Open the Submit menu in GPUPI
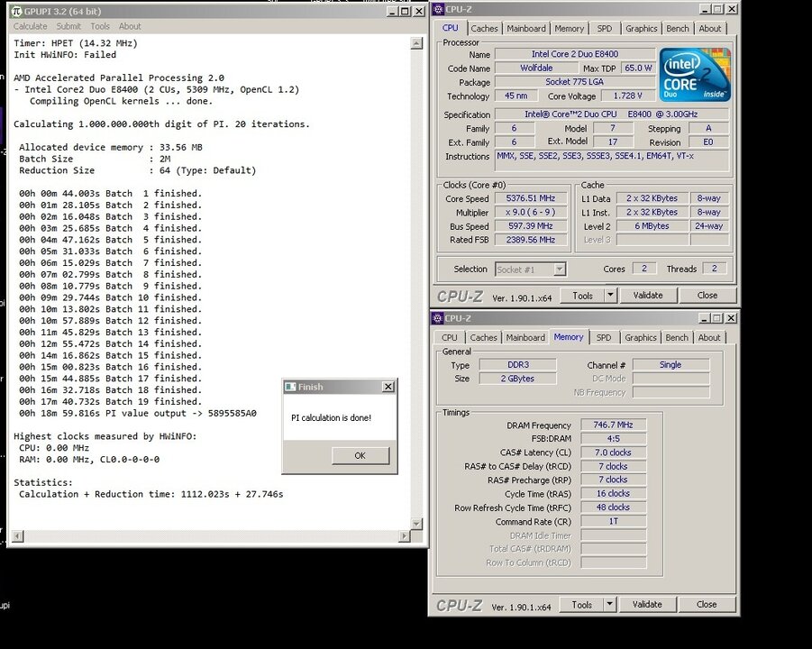The height and width of the screenshot is (649, 812). tap(68, 26)
